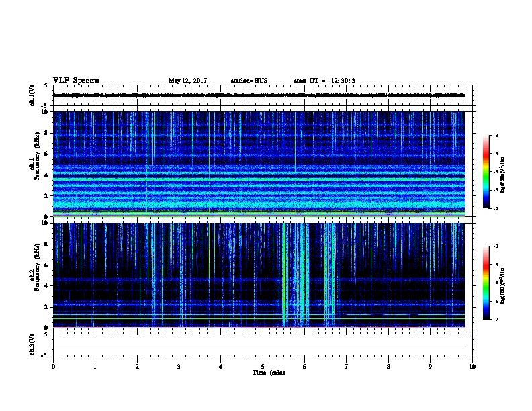Click the broadband burst near 5.5 min in ch.2

pos(285,275)
